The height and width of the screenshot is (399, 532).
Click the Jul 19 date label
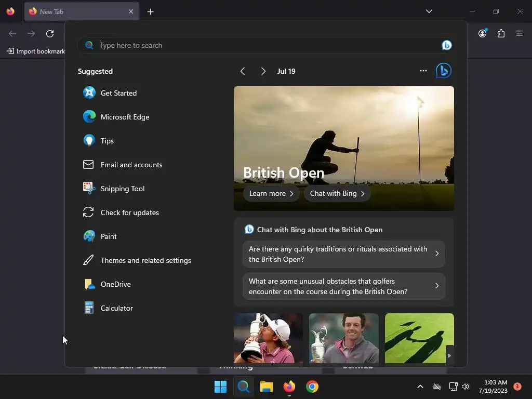pyautogui.click(x=286, y=71)
